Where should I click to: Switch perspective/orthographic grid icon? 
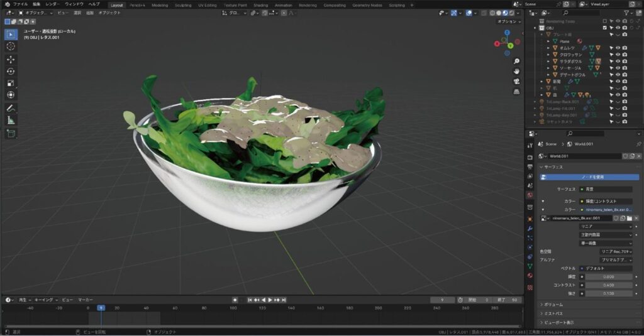pos(516,92)
